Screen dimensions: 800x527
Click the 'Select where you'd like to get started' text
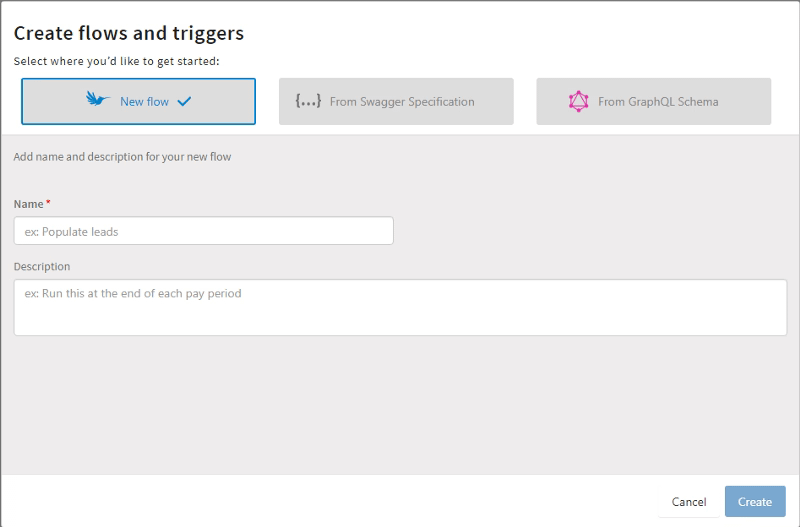pyautogui.click(x=116, y=61)
